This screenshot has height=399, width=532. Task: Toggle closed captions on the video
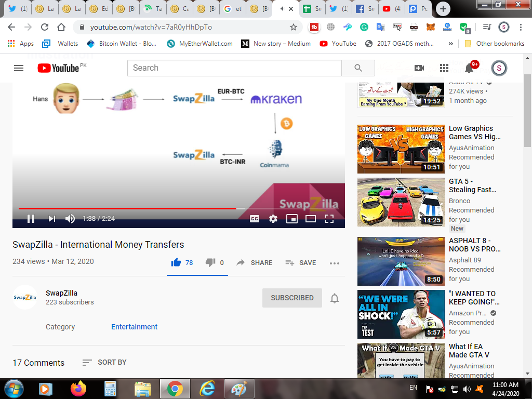(255, 219)
